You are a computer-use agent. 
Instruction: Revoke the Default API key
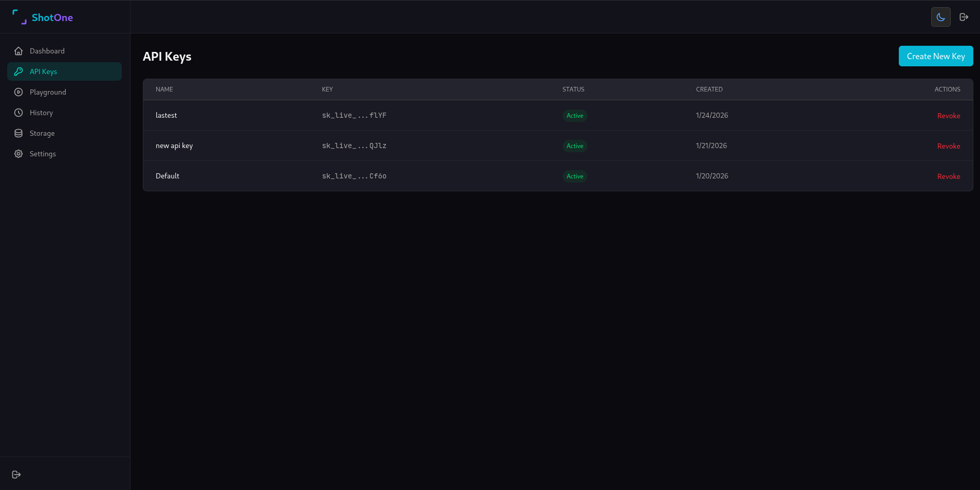[948, 176]
